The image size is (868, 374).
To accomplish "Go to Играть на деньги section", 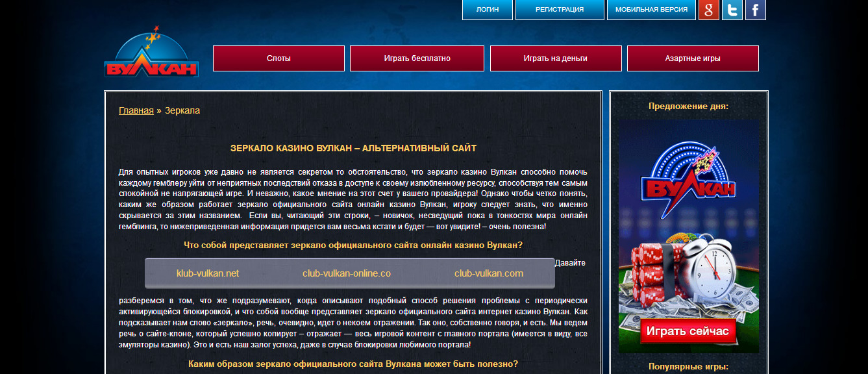I will (556, 58).
